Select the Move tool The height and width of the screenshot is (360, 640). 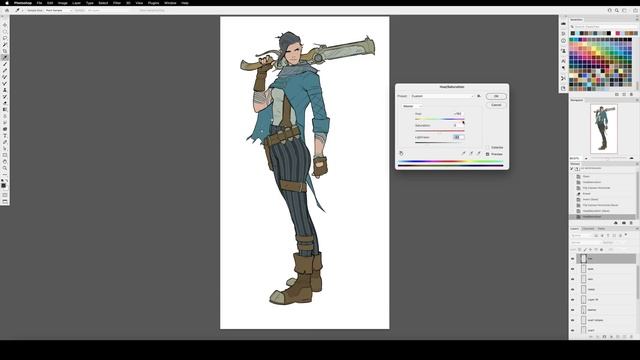tap(5, 25)
